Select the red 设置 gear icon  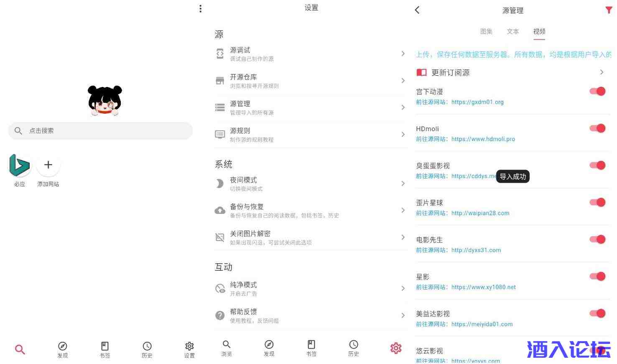(396, 348)
